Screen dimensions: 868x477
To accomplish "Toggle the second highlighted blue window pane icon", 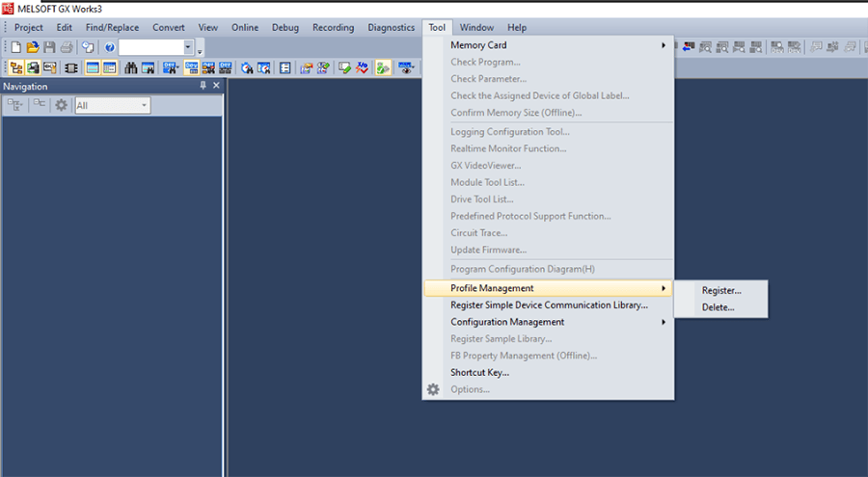I will pyautogui.click(x=110, y=68).
